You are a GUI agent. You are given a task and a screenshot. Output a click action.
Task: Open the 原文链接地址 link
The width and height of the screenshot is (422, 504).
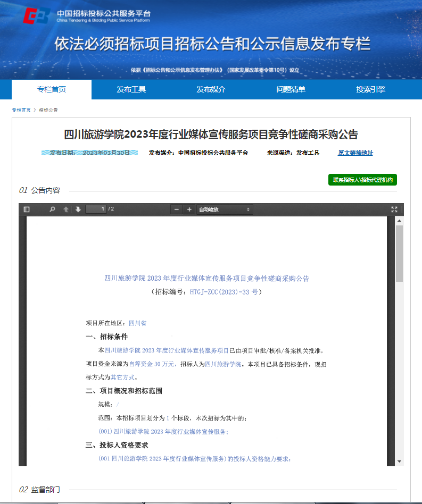(x=355, y=153)
